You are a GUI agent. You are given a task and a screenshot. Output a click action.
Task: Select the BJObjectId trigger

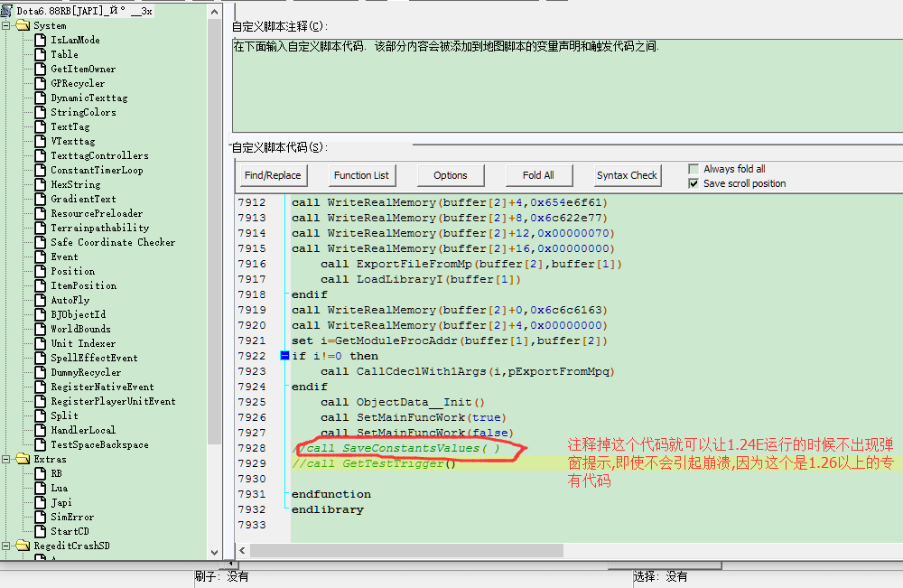(x=79, y=313)
